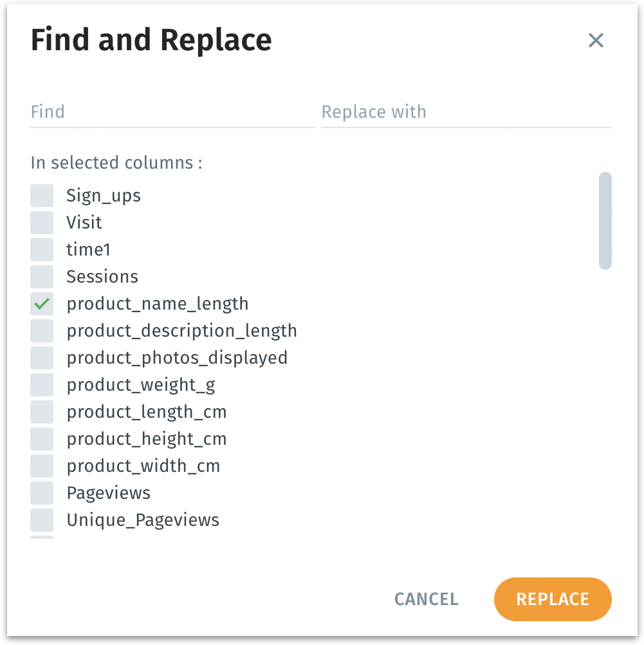Uncheck the product_name_length checkbox
Image resolution: width=644 pixels, height=645 pixels.
(42, 304)
